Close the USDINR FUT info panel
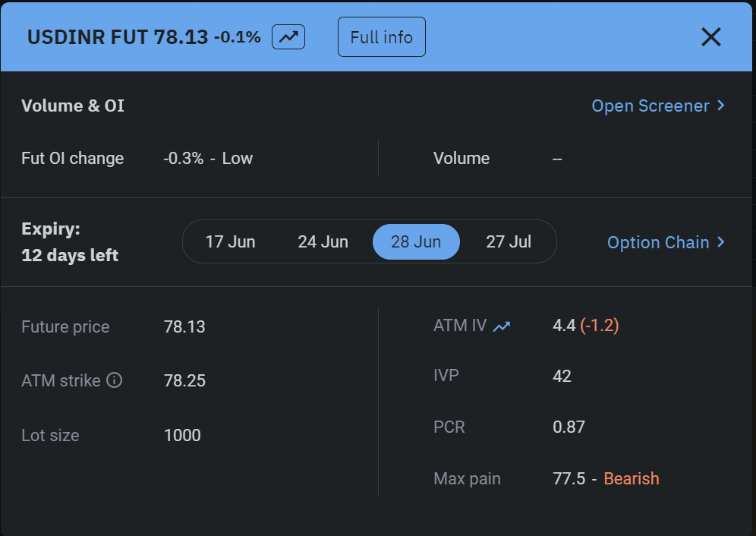The height and width of the screenshot is (536, 756). click(710, 36)
